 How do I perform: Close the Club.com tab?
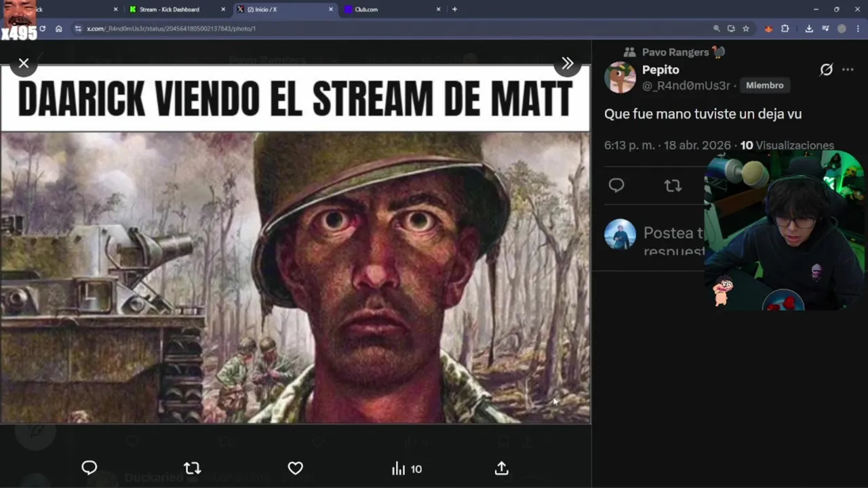438,9
